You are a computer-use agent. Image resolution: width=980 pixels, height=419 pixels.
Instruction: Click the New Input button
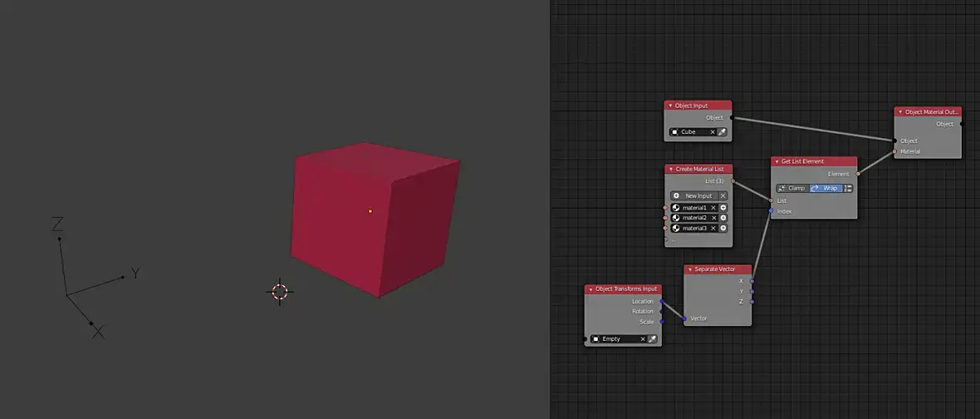[x=693, y=195]
